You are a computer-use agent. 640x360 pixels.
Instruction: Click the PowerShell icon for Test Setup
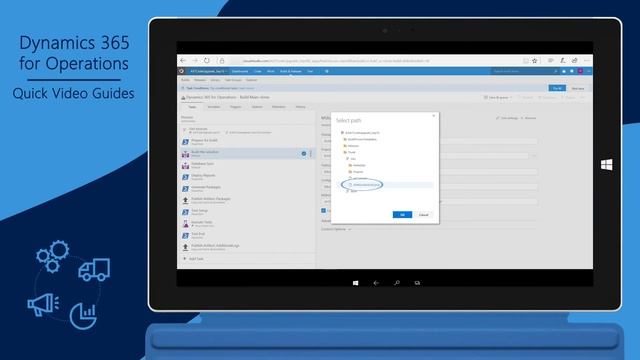[x=185, y=212]
